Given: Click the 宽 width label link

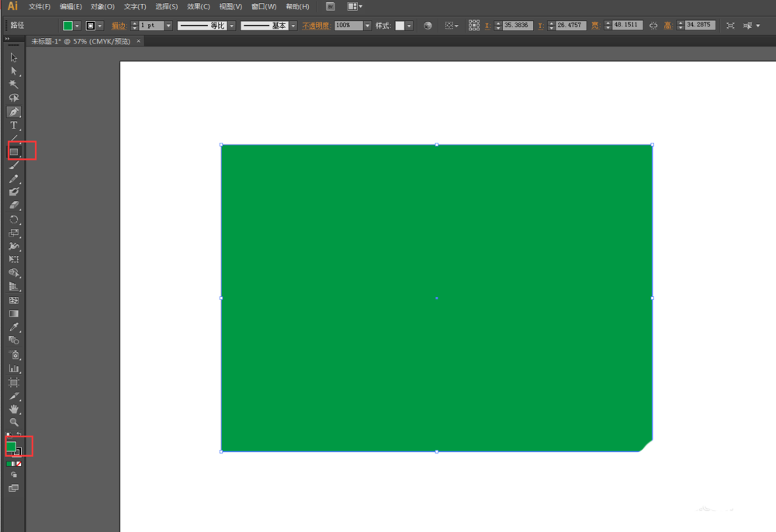Looking at the screenshot, I should pyautogui.click(x=595, y=26).
